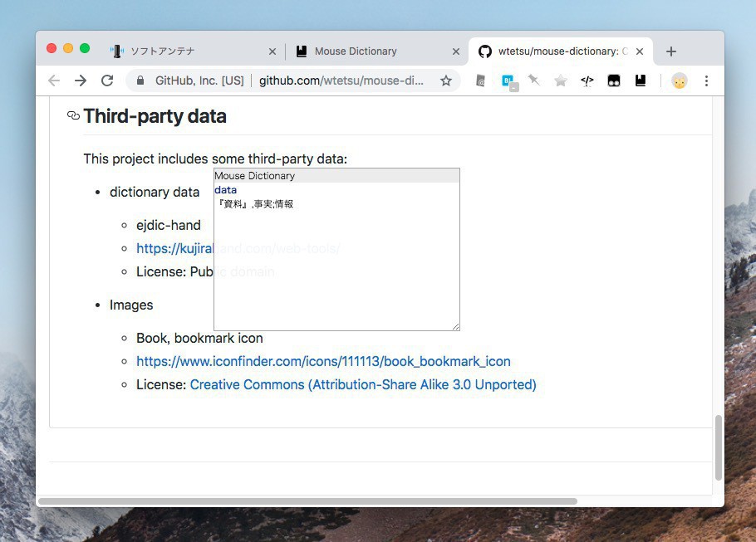
Task: Open the iconfinder book_bookmark_icon link
Action: point(323,361)
